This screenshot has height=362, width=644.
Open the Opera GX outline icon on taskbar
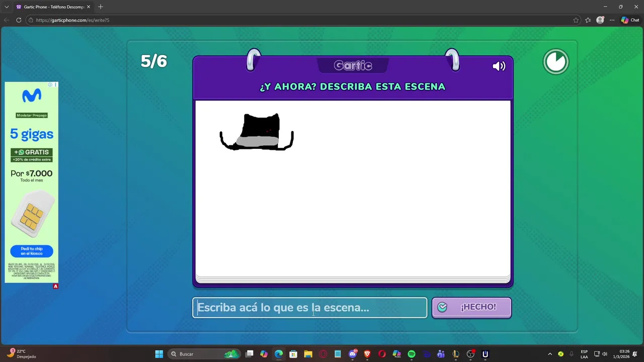323,354
